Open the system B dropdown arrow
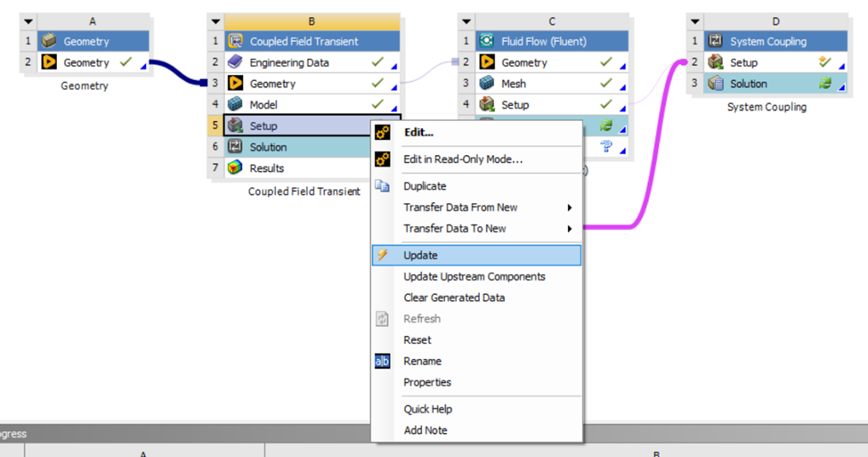868x457 pixels. pyautogui.click(x=215, y=21)
